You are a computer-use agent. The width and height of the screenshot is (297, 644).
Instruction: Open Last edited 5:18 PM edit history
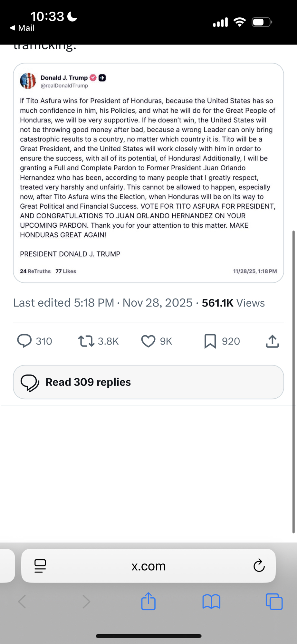point(63,303)
